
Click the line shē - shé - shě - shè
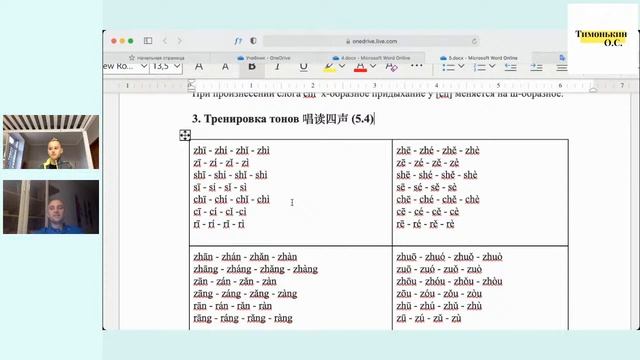click(437, 175)
